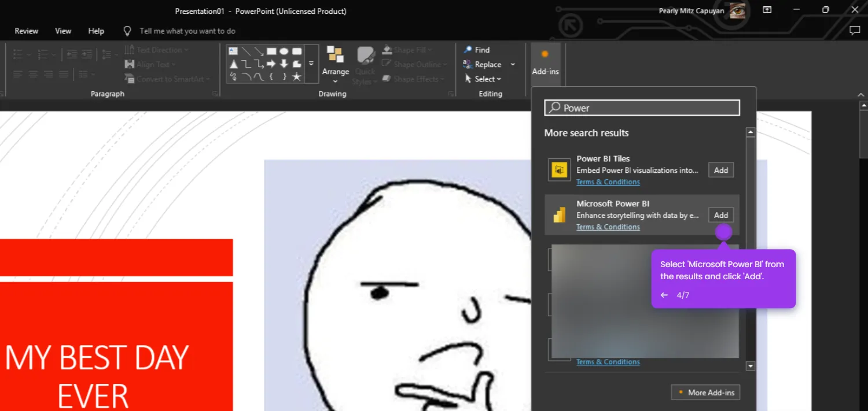Select the Elbow Arrow Connector shape
868x411 pixels.
(259, 64)
